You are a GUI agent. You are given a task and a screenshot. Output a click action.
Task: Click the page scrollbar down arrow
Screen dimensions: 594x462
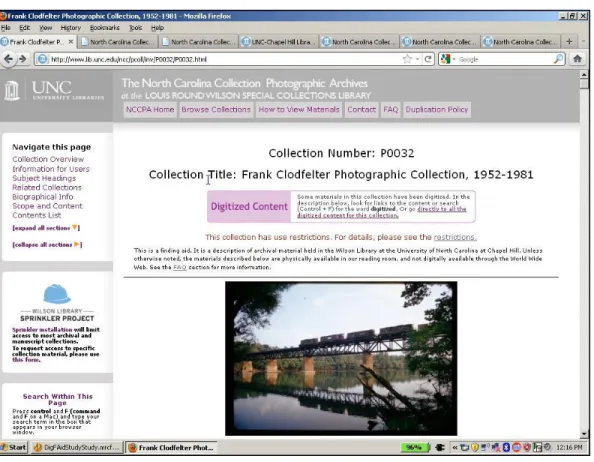click(584, 434)
